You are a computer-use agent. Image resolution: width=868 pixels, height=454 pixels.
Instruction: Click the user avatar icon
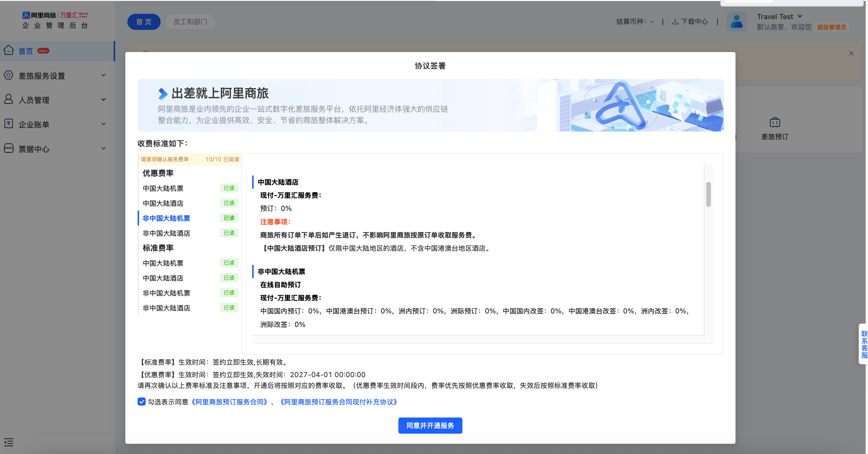point(737,22)
